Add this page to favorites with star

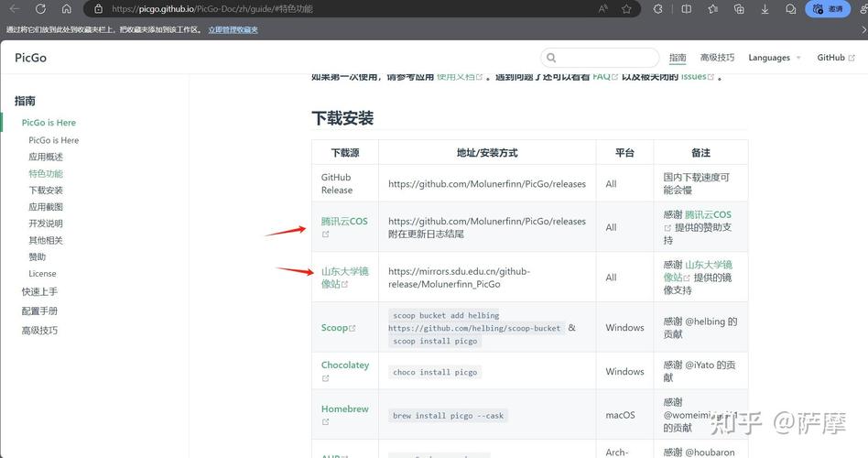[x=626, y=9]
